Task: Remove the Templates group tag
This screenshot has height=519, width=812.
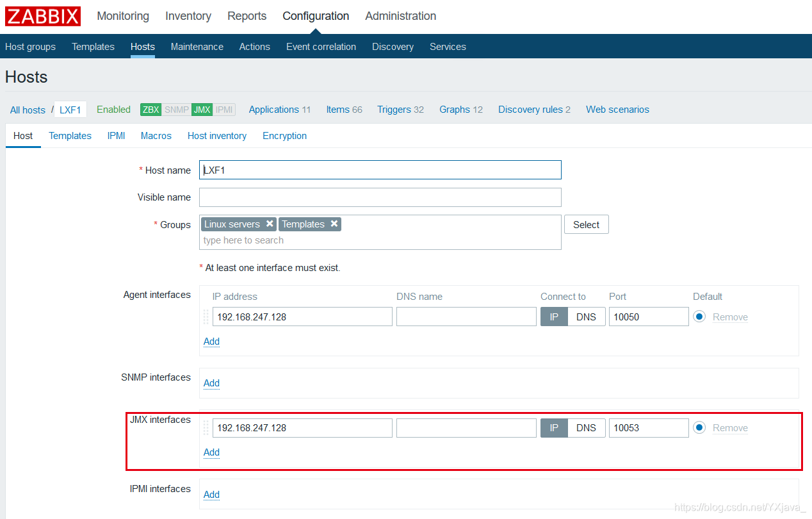Action: [x=334, y=224]
